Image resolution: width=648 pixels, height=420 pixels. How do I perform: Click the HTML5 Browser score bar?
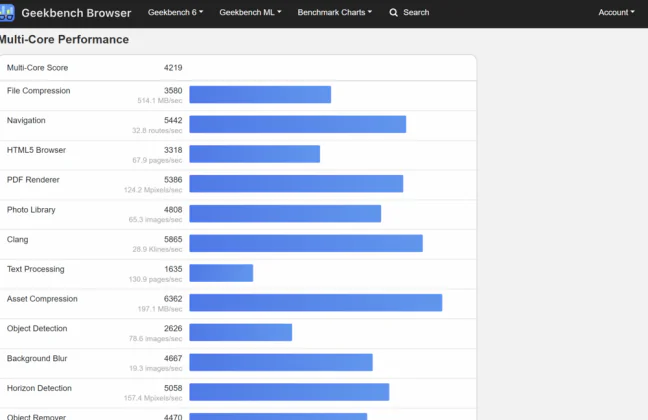point(255,154)
